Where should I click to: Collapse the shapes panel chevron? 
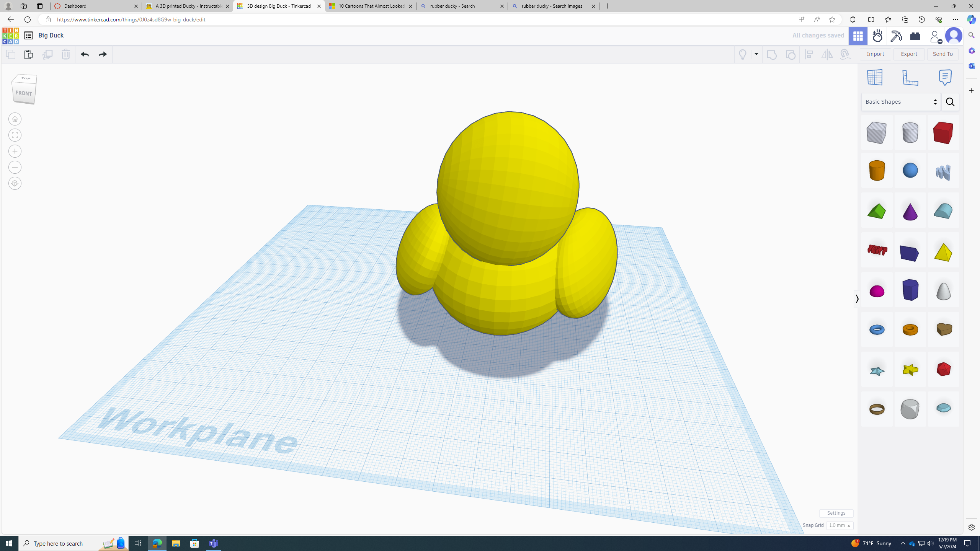pyautogui.click(x=857, y=299)
